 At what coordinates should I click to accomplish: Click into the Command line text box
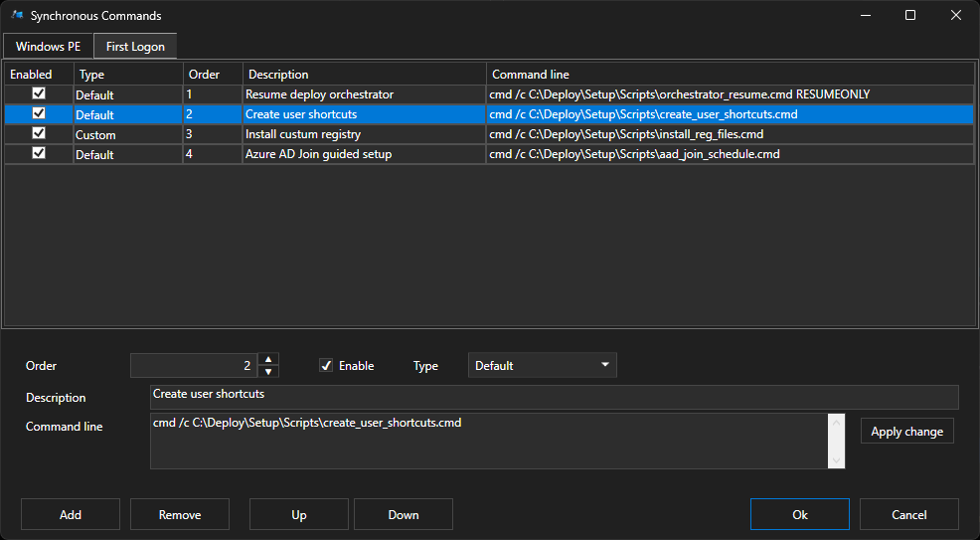click(489, 441)
